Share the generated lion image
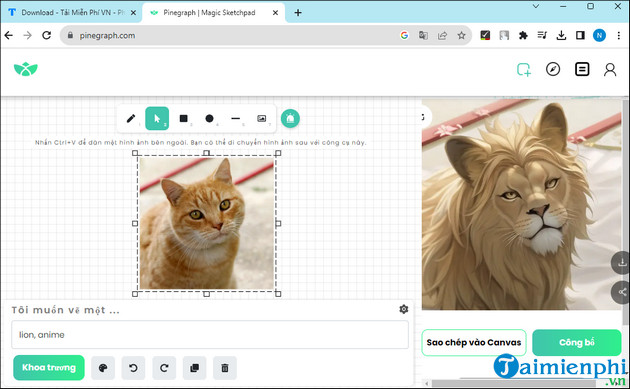This screenshot has height=389, width=630. (622, 292)
